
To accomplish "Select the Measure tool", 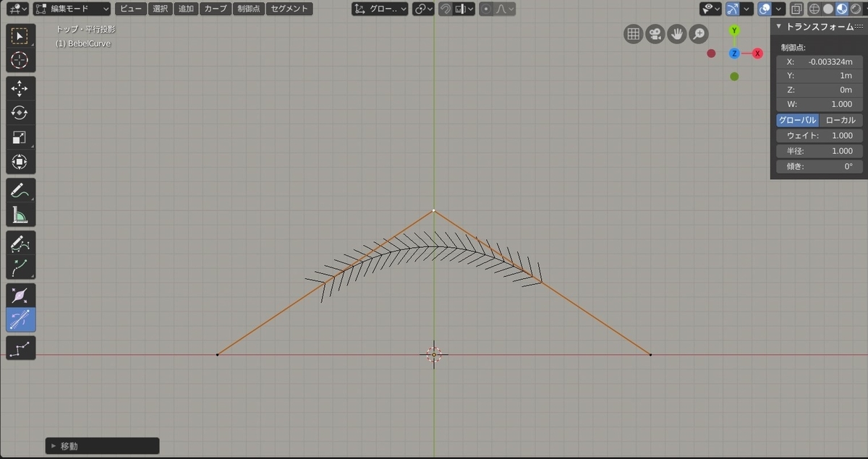I will pyautogui.click(x=20, y=214).
